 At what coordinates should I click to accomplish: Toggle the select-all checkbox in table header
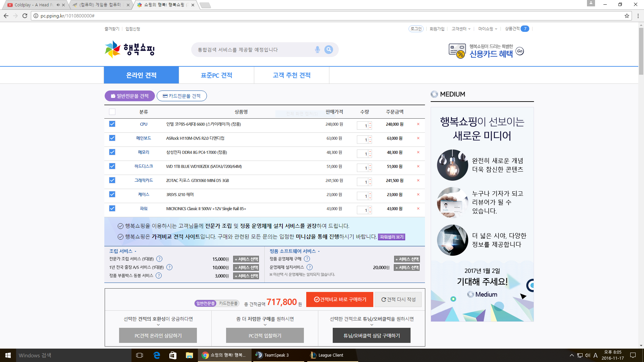click(x=112, y=112)
